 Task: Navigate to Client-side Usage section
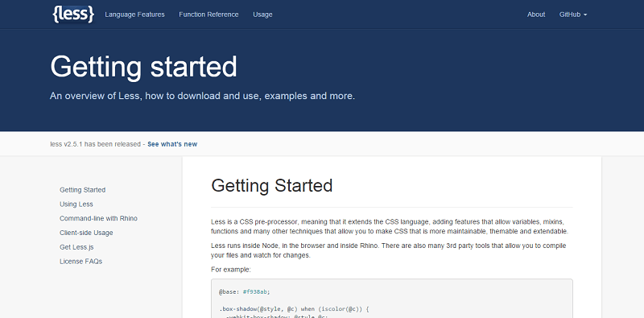(x=86, y=233)
